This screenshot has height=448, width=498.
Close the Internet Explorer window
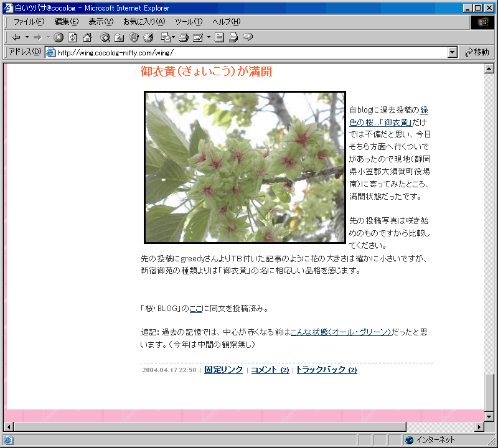(x=489, y=8)
